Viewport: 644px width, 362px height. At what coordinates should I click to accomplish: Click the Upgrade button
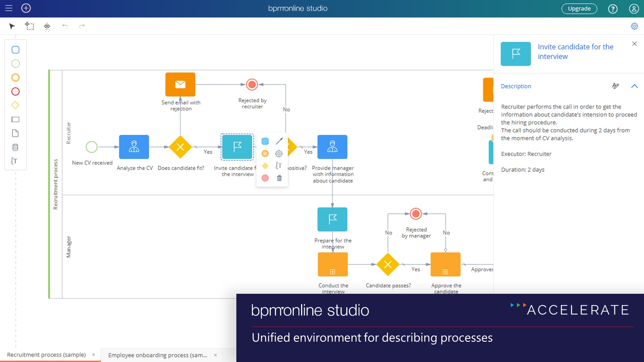579,9
